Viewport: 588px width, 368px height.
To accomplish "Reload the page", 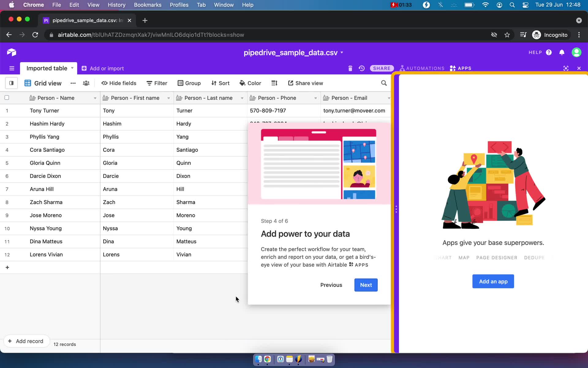I will [x=35, y=35].
